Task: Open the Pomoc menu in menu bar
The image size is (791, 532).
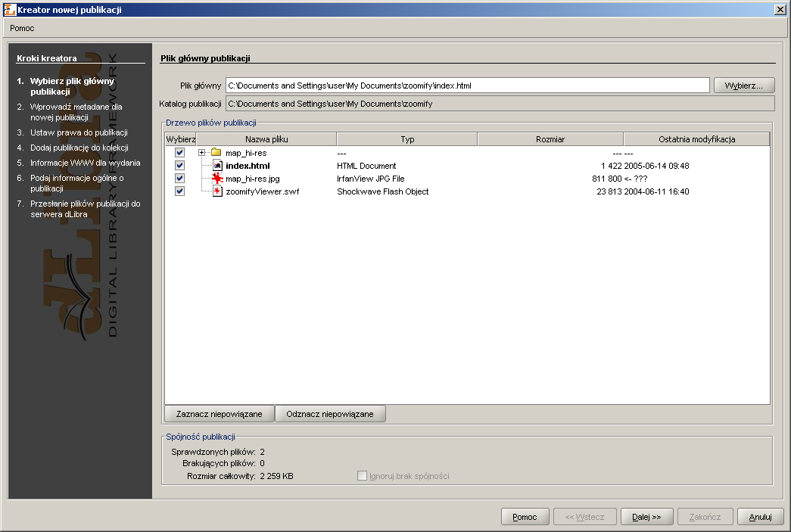Action: click(22, 28)
